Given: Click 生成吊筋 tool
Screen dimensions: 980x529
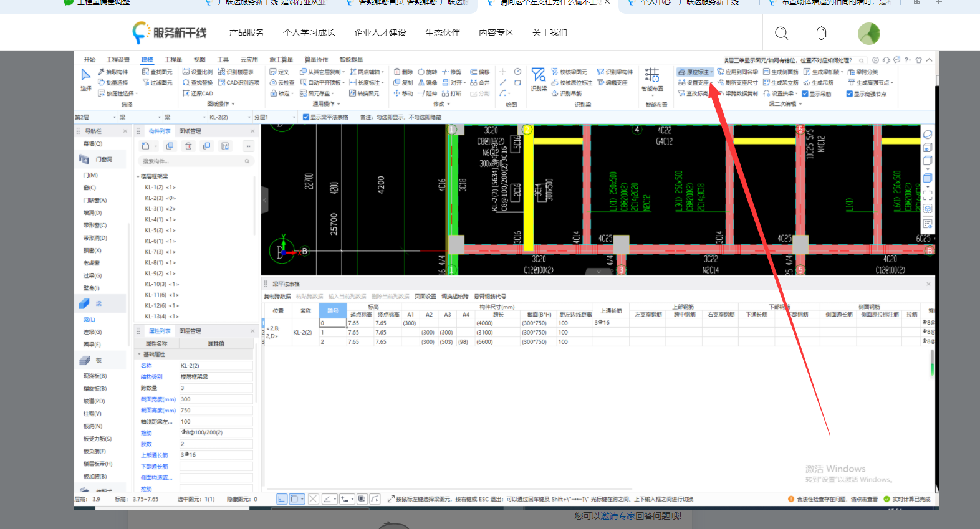Looking at the screenshot, I should [819, 82].
